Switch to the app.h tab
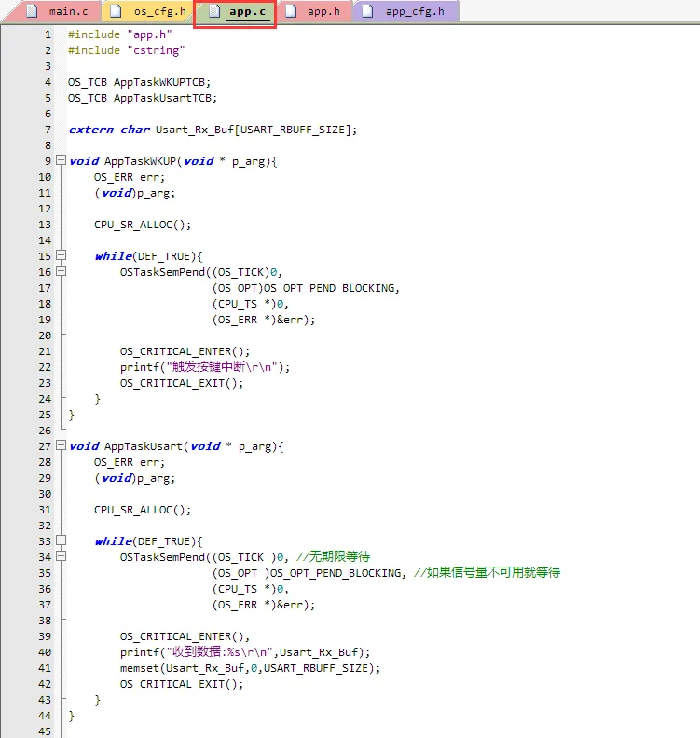This screenshot has height=738, width=700. pyautogui.click(x=323, y=11)
